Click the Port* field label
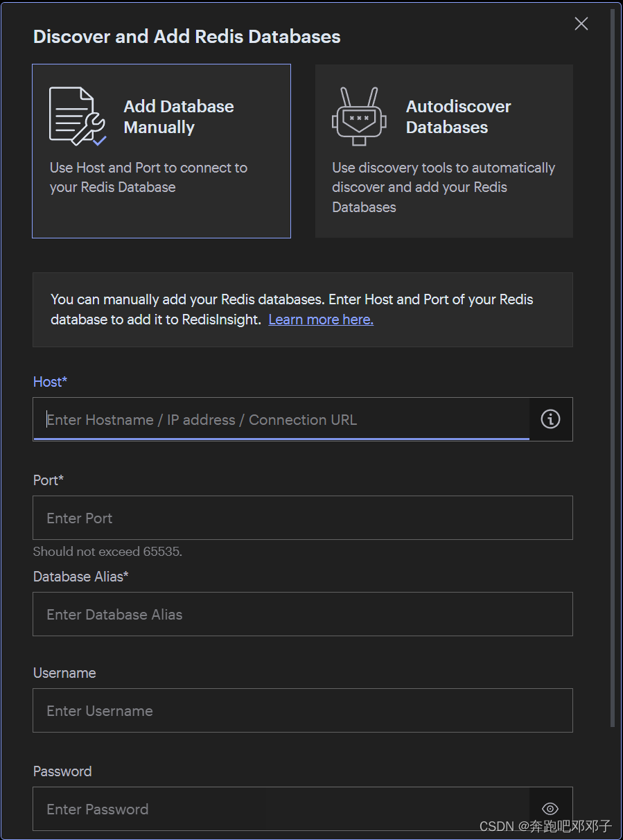Image resolution: width=623 pixels, height=840 pixels. (49, 480)
